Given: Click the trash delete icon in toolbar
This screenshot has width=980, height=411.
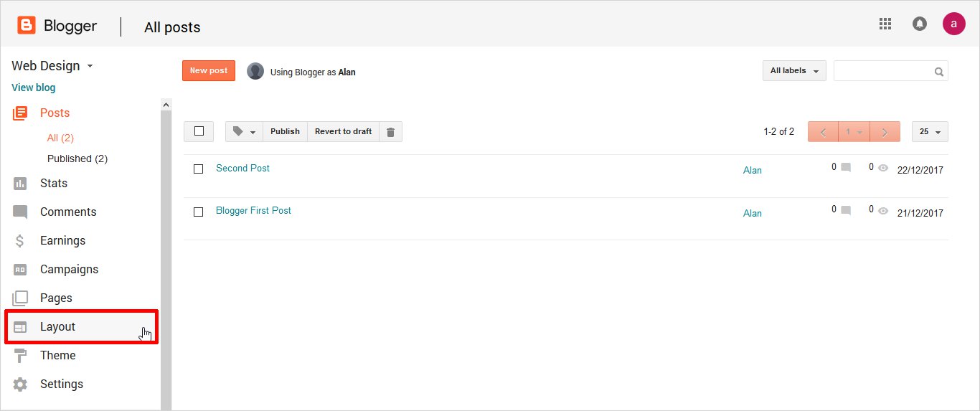Looking at the screenshot, I should pyautogui.click(x=390, y=132).
